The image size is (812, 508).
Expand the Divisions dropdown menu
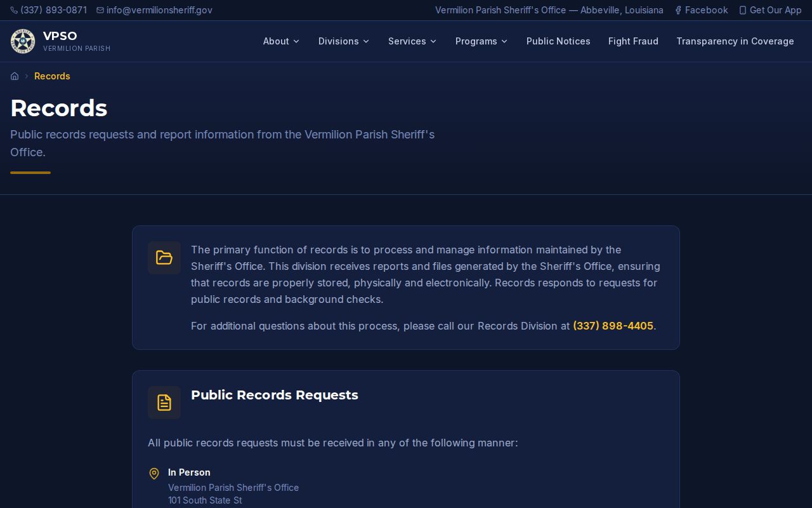pos(344,41)
